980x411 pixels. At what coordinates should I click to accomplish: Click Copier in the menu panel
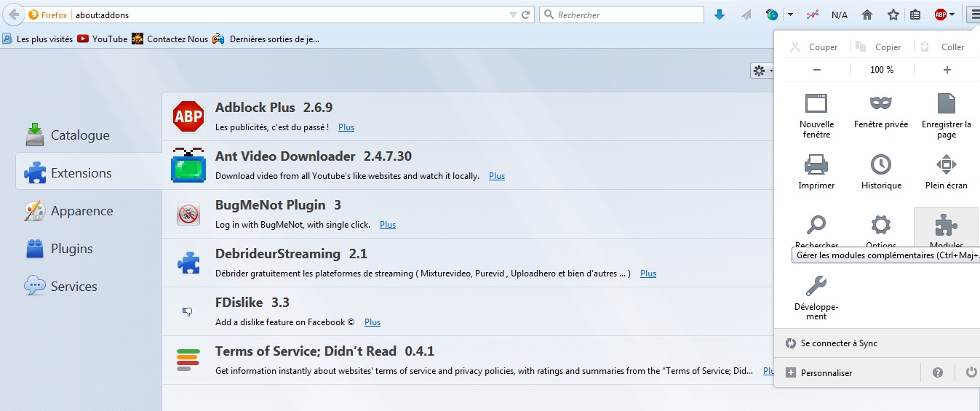(879, 47)
